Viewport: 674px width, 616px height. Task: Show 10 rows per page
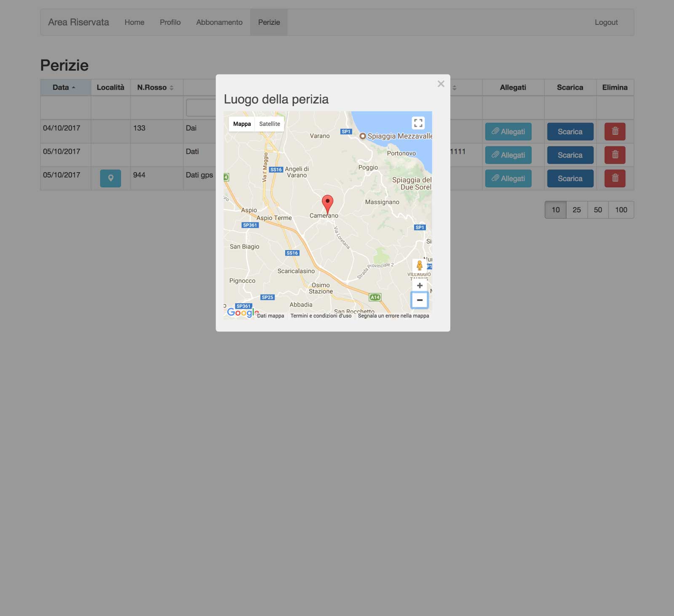pyautogui.click(x=556, y=210)
